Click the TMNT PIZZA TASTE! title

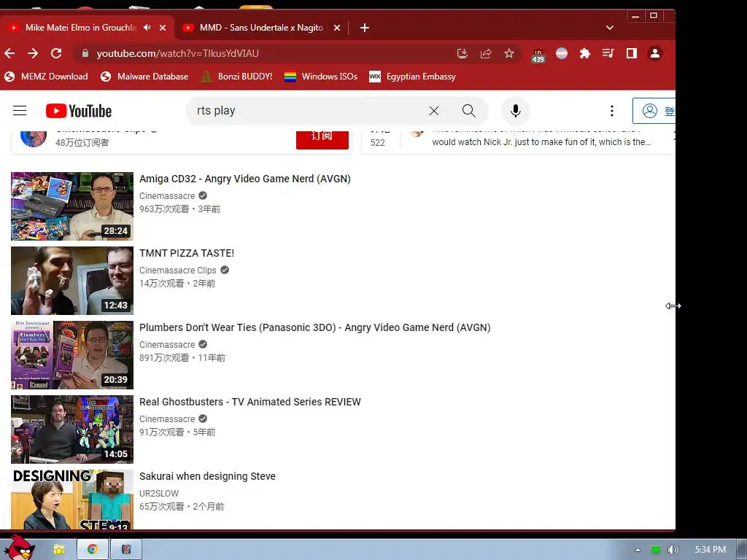tap(187, 253)
